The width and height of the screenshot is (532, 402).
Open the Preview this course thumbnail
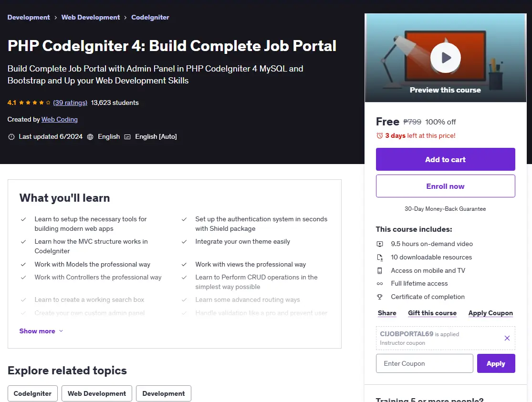point(446,58)
